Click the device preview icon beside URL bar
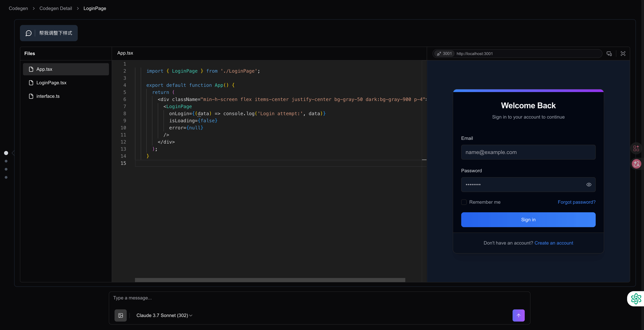644x330 pixels. pyautogui.click(x=609, y=54)
